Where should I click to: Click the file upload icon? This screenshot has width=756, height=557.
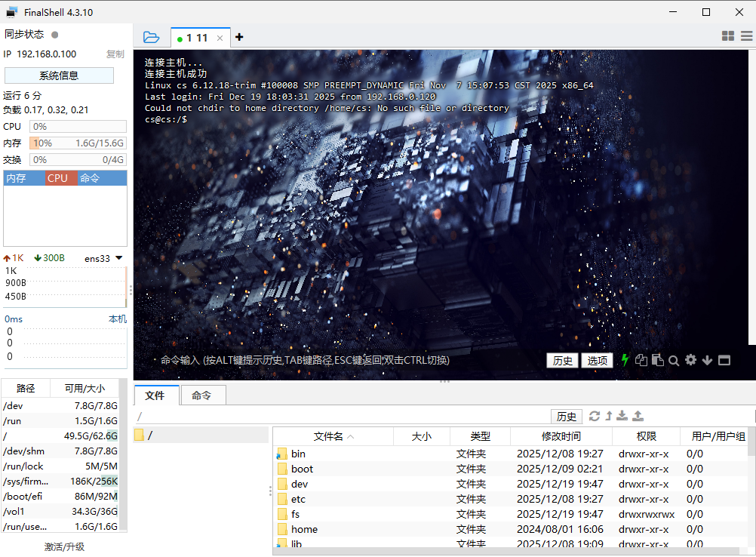pos(638,416)
